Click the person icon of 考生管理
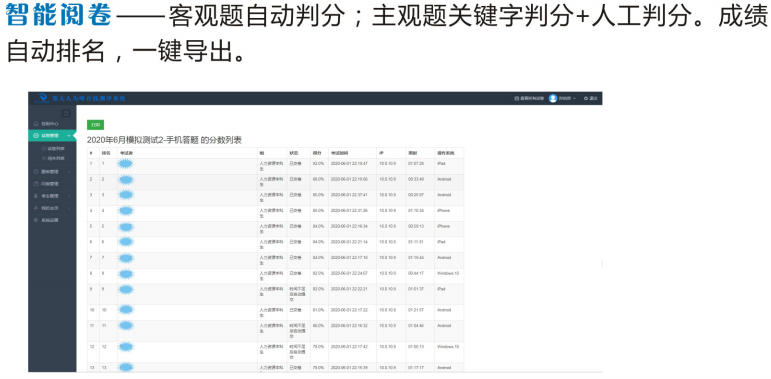The width and height of the screenshot is (771, 379). click(36, 196)
